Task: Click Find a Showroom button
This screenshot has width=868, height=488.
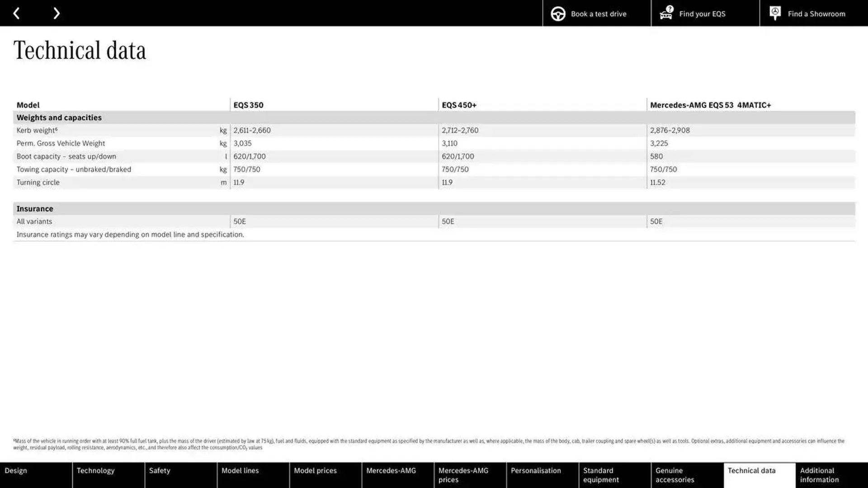Action: point(808,13)
